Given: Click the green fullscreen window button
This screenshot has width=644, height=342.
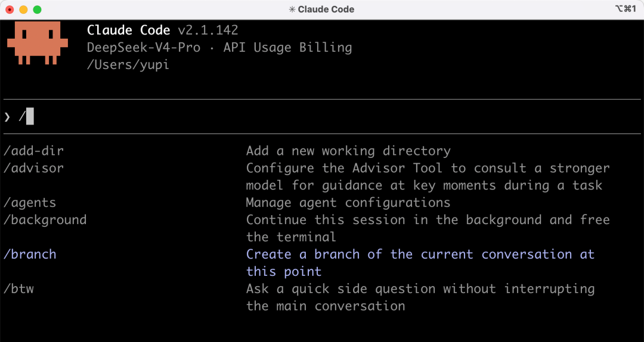Looking at the screenshot, I should 38,10.
